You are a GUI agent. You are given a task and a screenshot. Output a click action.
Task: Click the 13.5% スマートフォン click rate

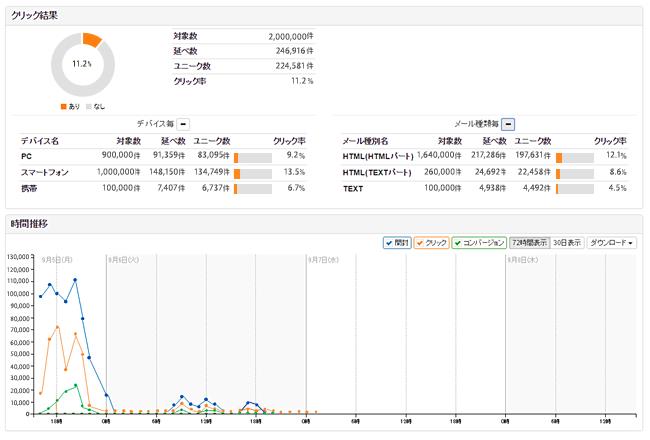tap(294, 172)
